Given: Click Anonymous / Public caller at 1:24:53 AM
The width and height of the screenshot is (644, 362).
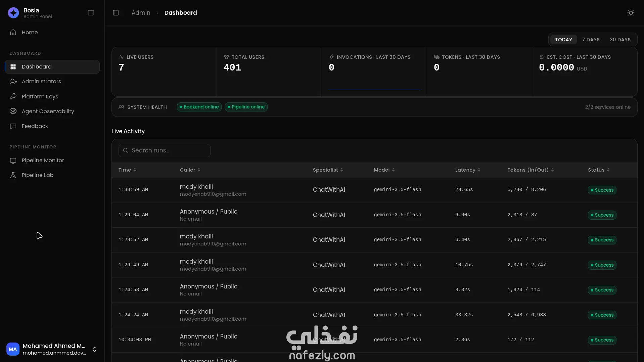Looking at the screenshot, I should [x=209, y=286].
